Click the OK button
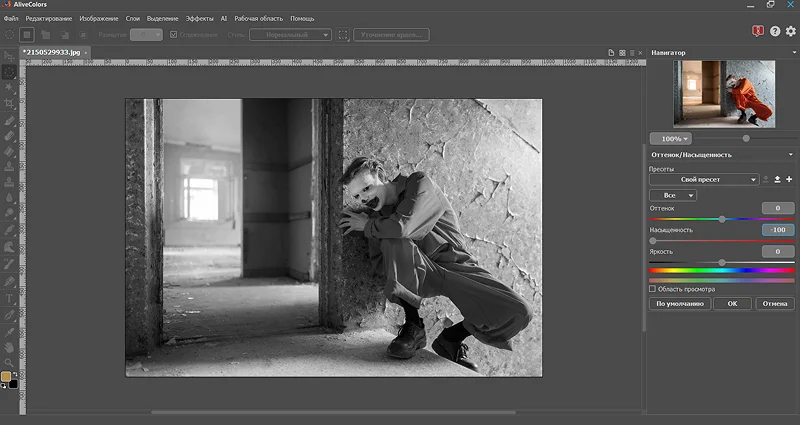 [732, 303]
